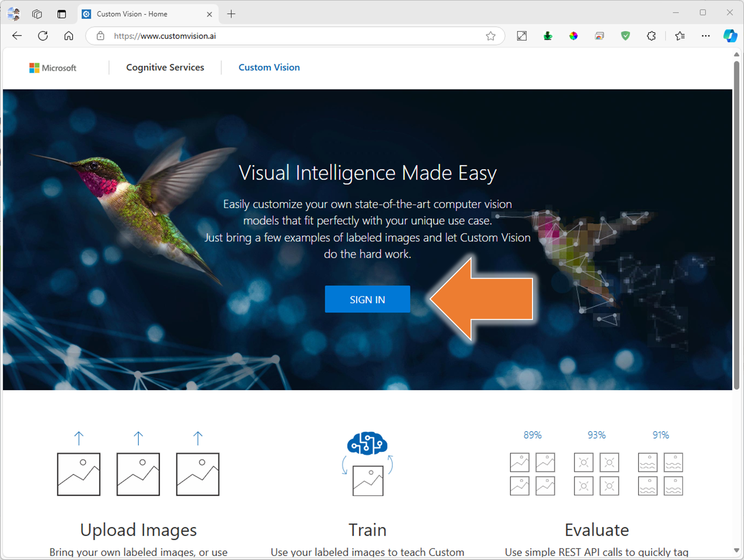The image size is (744, 560).
Task: Click the middle Upload Images picture icon
Action: point(138,474)
